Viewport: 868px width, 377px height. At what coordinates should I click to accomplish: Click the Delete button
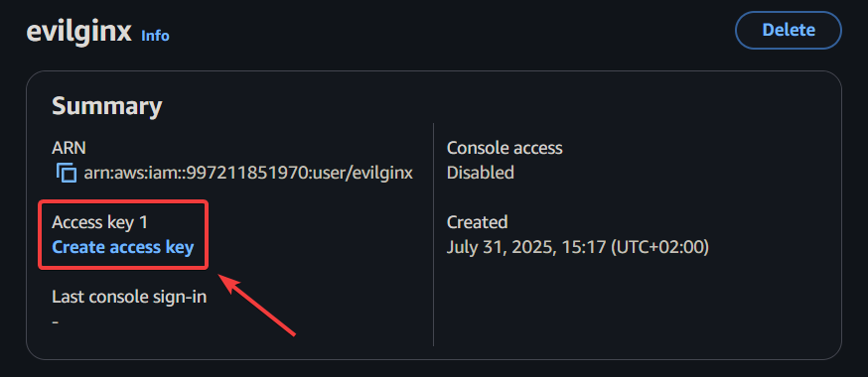click(x=788, y=30)
